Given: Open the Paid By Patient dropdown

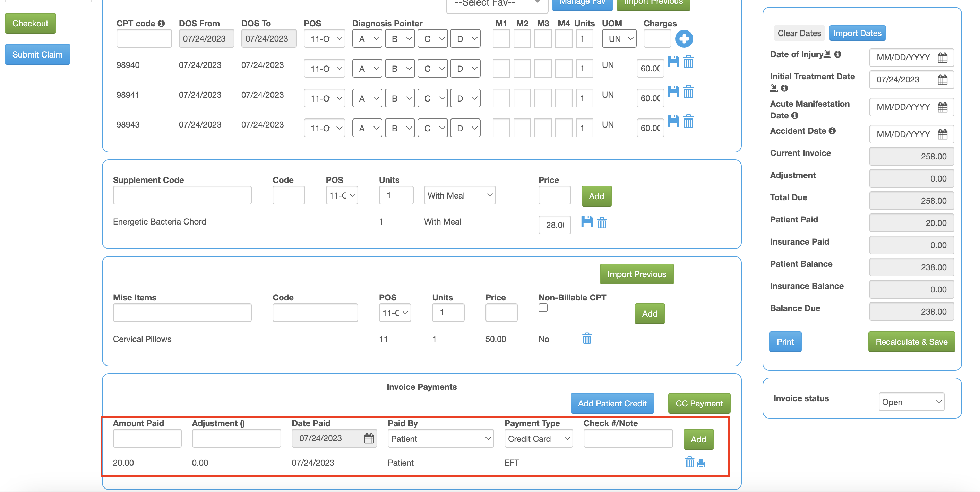Looking at the screenshot, I should pyautogui.click(x=440, y=439).
